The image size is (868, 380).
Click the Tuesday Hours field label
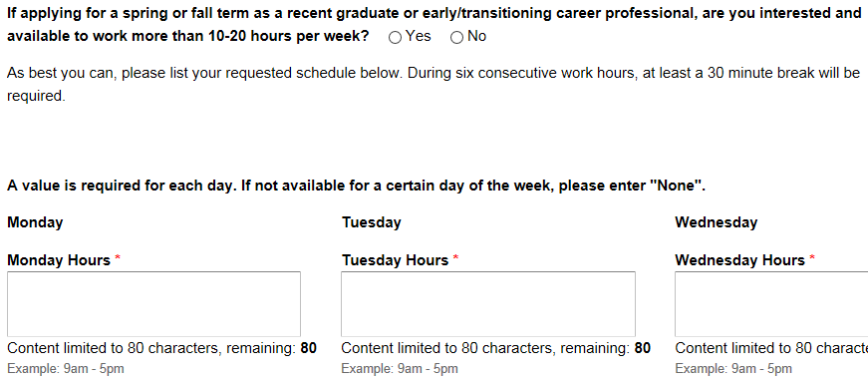click(396, 260)
